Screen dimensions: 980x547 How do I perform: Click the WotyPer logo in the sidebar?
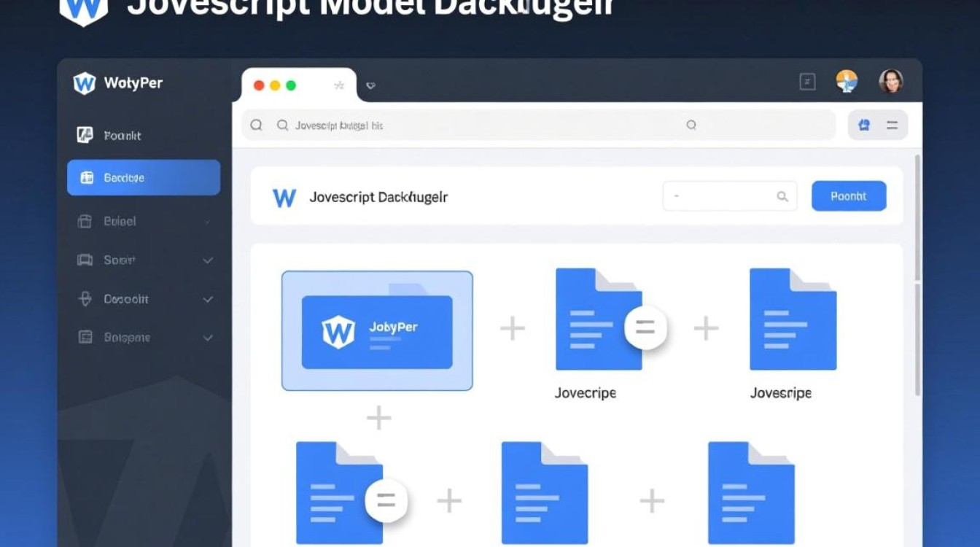[84, 83]
